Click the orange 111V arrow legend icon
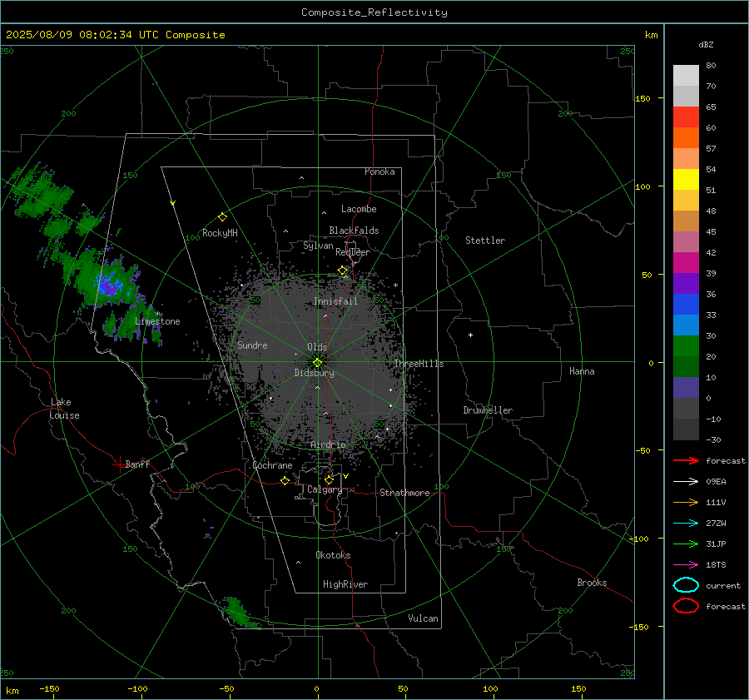The image size is (749, 700). tap(686, 502)
